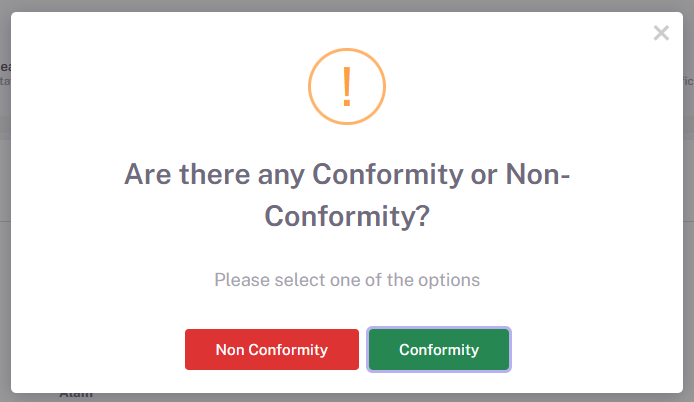This screenshot has width=694, height=402.
Task: Click the cut-off 'fic' text at right edge
Action: [688, 81]
